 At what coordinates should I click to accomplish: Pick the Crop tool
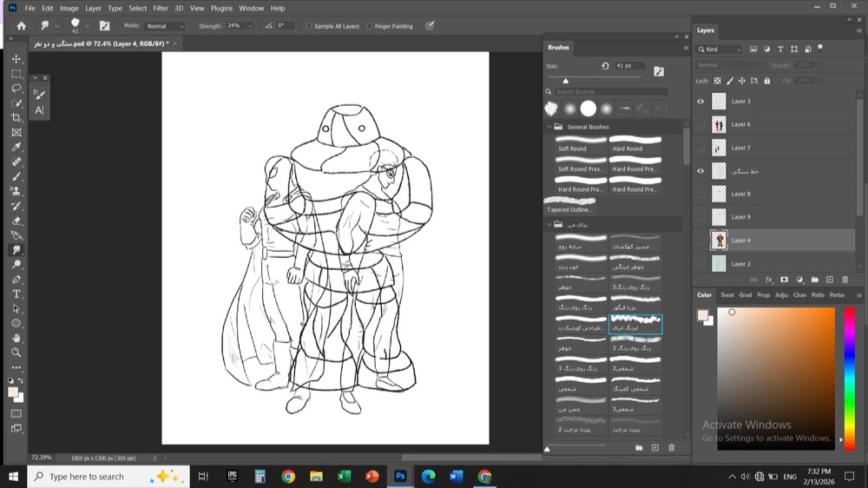click(16, 118)
